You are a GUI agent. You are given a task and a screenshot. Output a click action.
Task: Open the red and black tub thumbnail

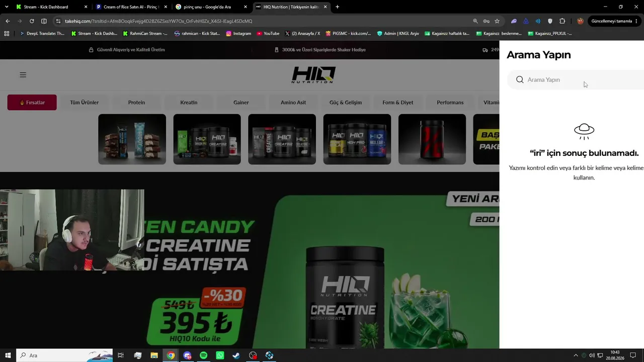point(432,139)
